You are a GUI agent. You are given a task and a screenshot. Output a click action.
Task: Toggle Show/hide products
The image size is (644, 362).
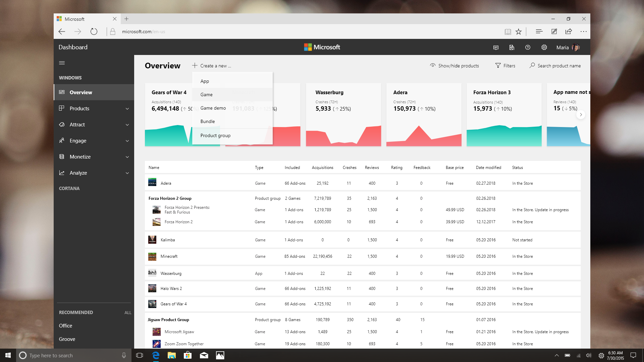point(454,66)
